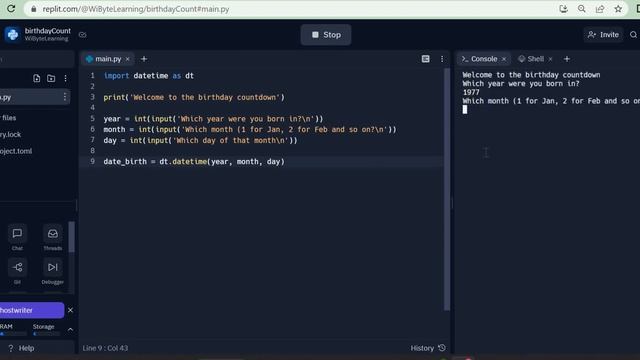Open the .py file row options menu

click(64, 97)
